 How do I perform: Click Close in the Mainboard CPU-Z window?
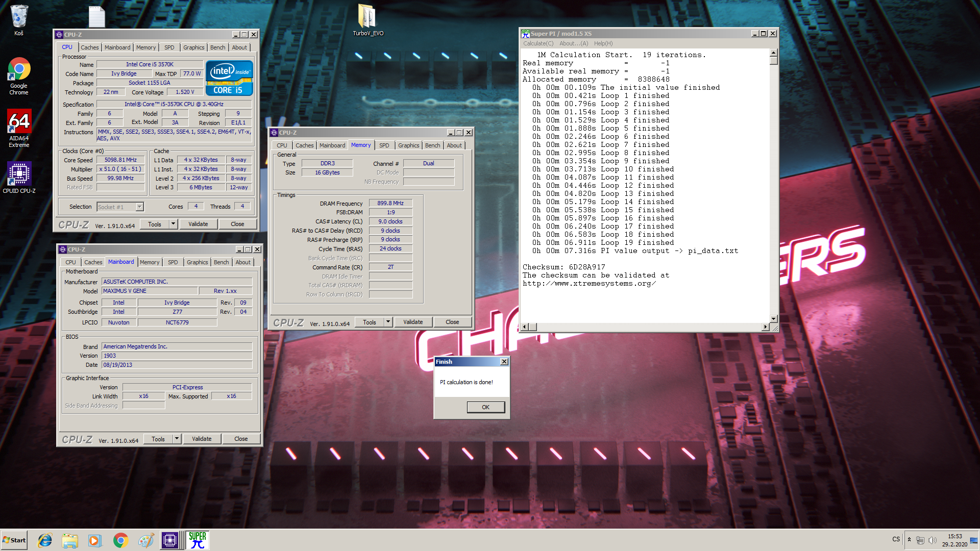(241, 439)
